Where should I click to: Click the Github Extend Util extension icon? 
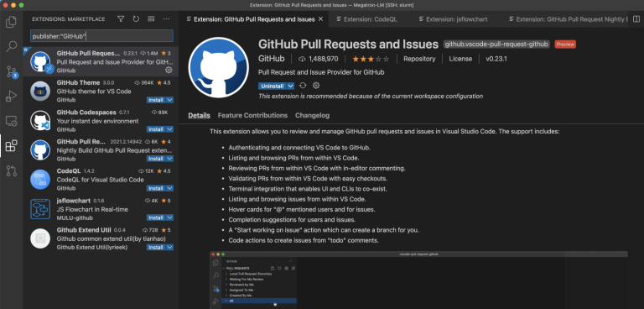40,238
